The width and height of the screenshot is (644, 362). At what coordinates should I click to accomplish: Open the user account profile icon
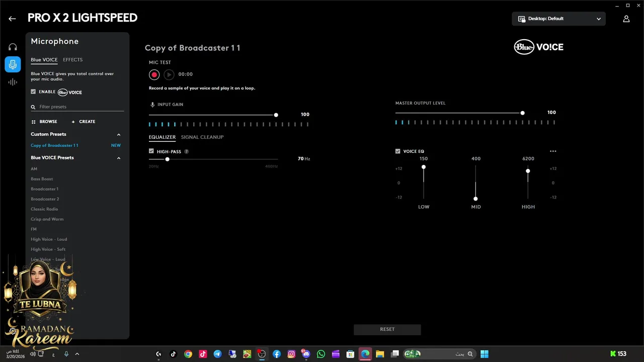tap(626, 19)
